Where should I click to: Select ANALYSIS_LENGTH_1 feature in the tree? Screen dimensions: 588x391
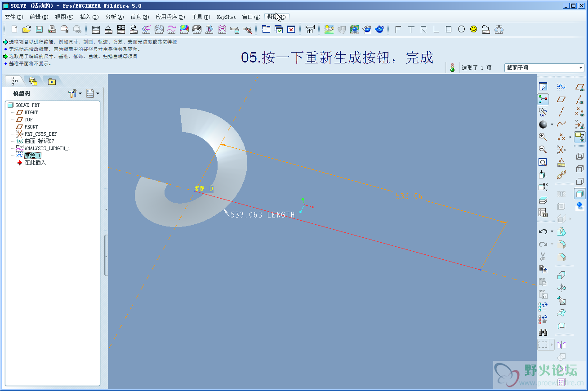click(47, 148)
